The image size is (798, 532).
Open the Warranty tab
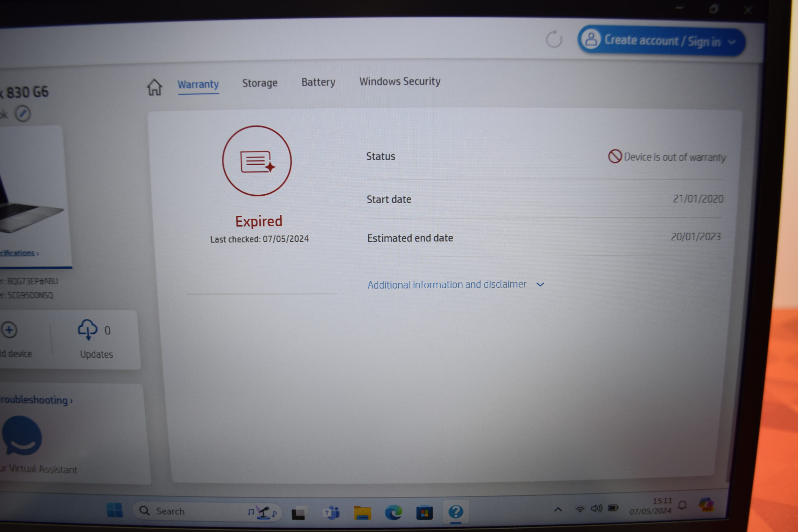198,84
